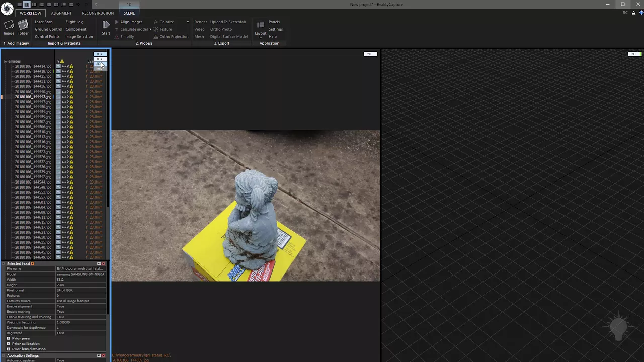The image size is (644, 362).
Task: Open the 2D view type label dropdown
Action: (370, 54)
